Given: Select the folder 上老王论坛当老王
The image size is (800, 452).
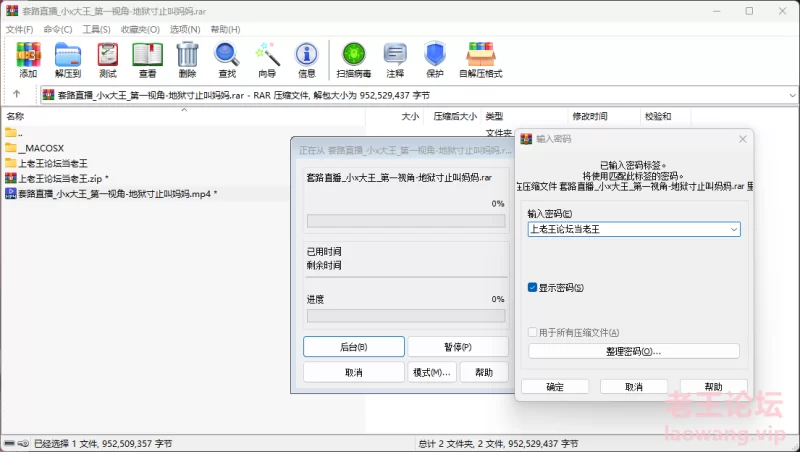Looking at the screenshot, I should [46, 163].
